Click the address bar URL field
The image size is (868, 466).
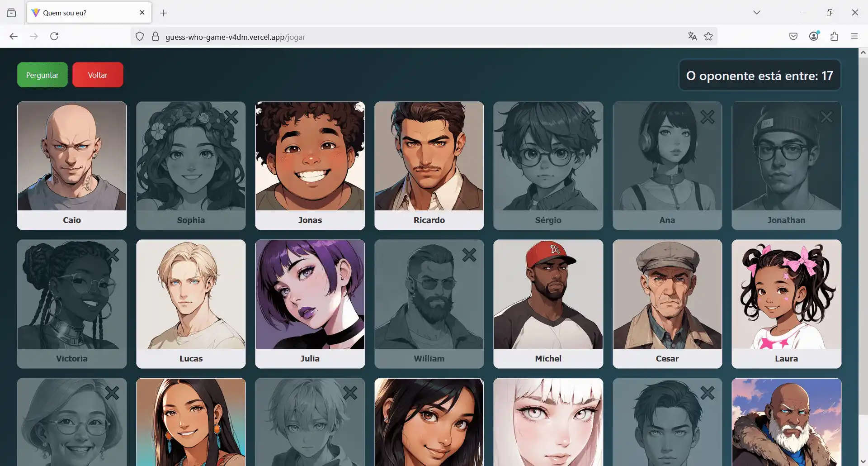click(424, 37)
